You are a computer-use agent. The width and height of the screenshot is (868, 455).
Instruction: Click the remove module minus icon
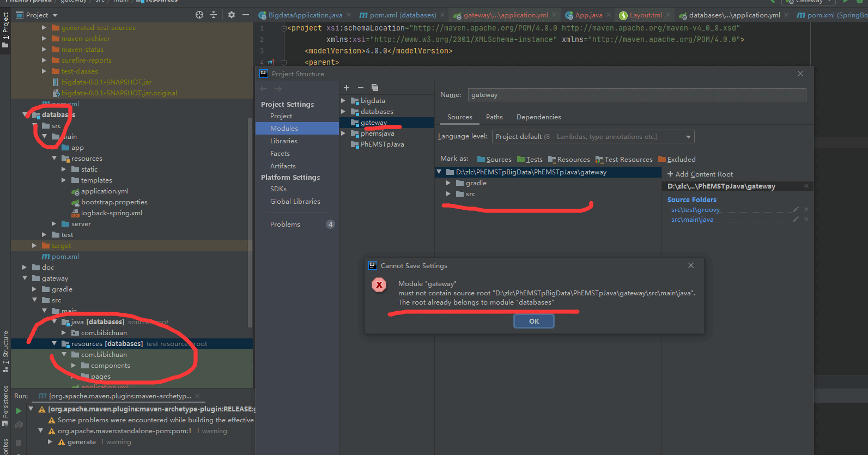pos(361,88)
